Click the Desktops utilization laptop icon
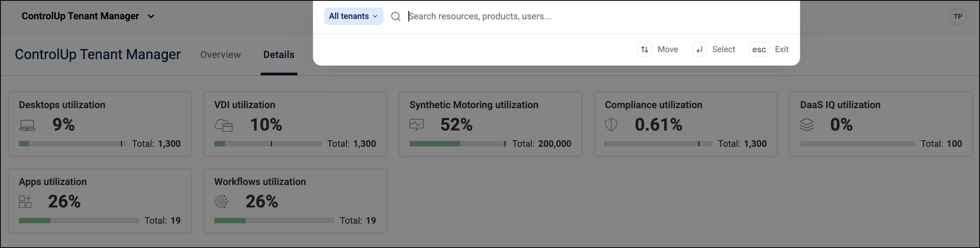This screenshot has width=980, height=248. click(x=27, y=125)
